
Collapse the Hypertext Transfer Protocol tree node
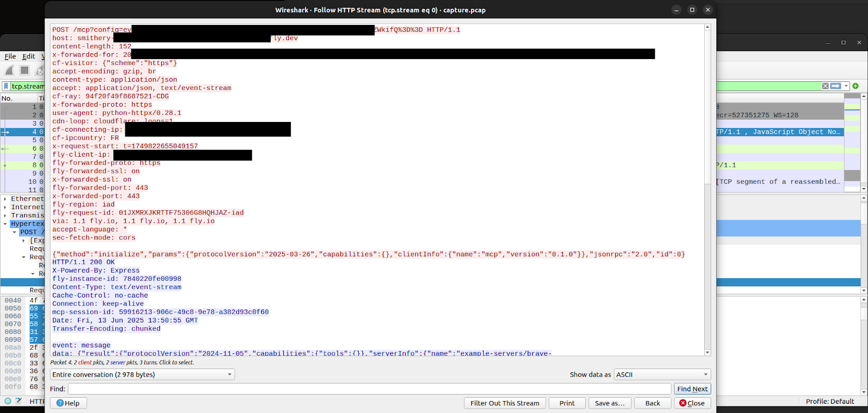click(5, 224)
